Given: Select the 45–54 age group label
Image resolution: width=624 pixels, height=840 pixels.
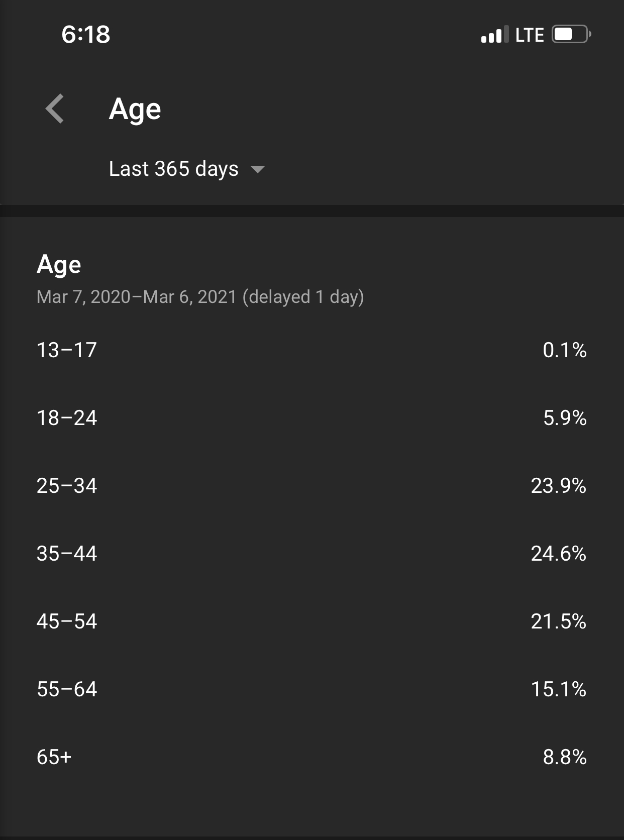Looking at the screenshot, I should [x=67, y=621].
